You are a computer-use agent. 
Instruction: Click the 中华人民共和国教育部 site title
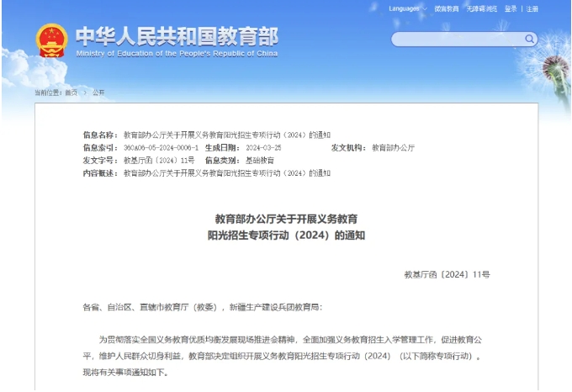(177, 36)
